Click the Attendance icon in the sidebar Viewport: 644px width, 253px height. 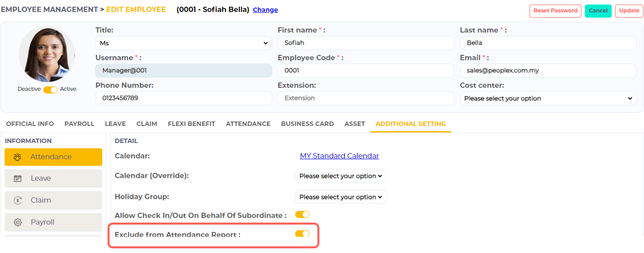tap(18, 157)
